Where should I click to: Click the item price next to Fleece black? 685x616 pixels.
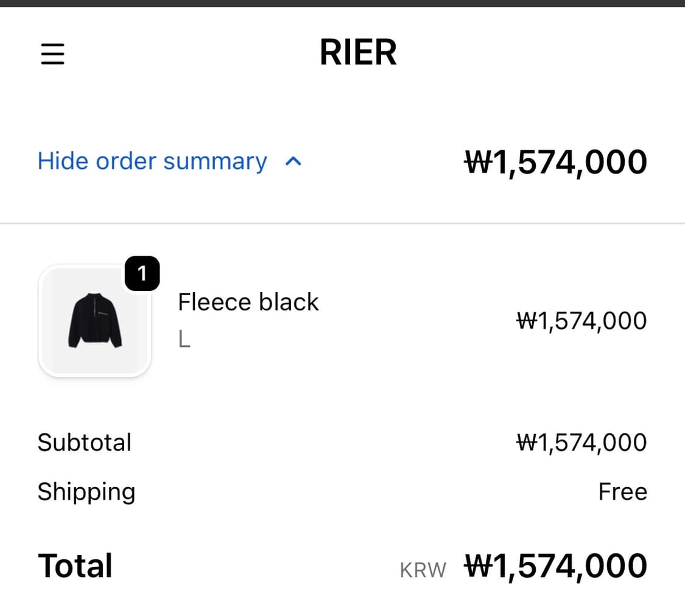pyautogui.click(x=581, y=321)
